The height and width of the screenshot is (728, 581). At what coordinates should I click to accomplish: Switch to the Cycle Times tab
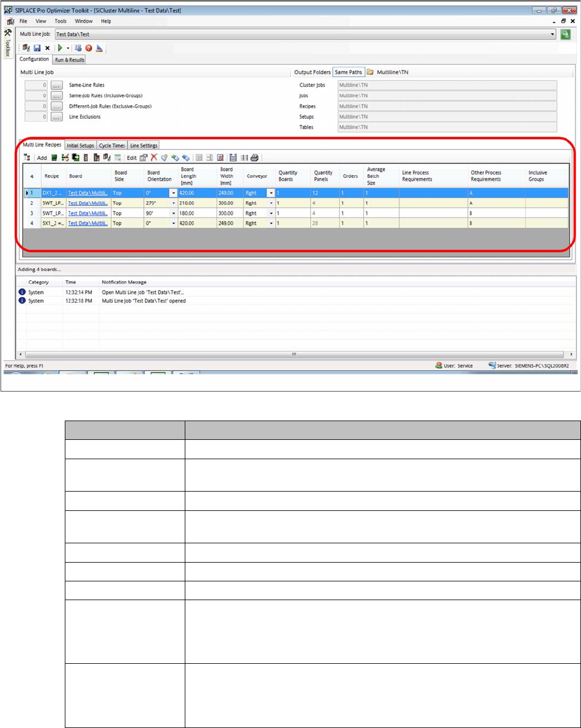(112, 145)
